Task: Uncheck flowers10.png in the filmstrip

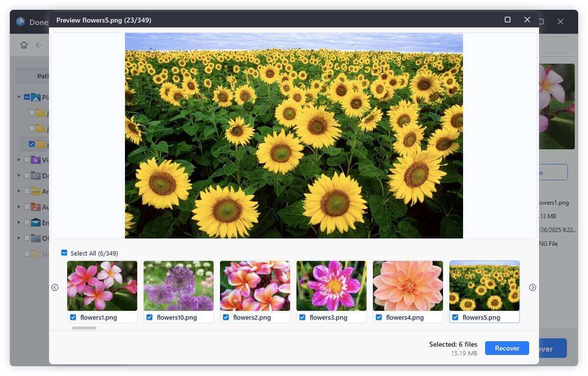Action: coord(149,317)
